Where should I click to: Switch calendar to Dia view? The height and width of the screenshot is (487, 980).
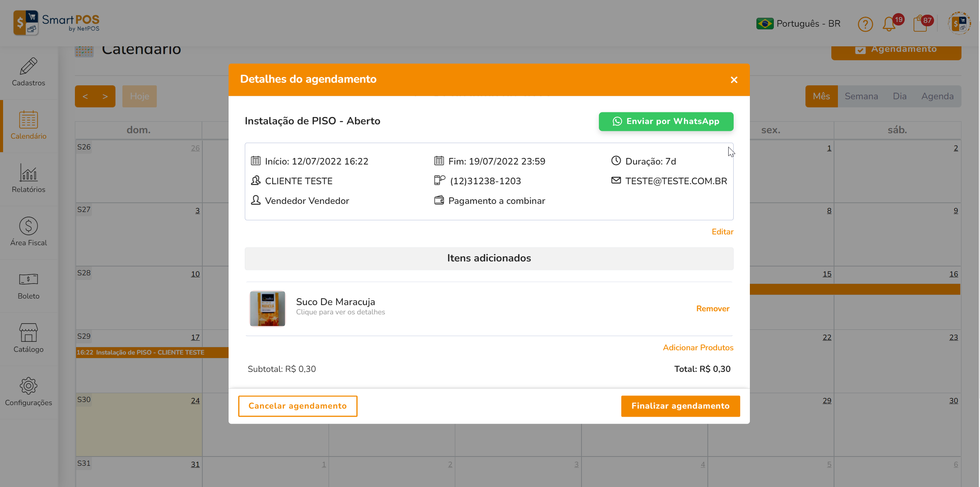coord(899,96)
